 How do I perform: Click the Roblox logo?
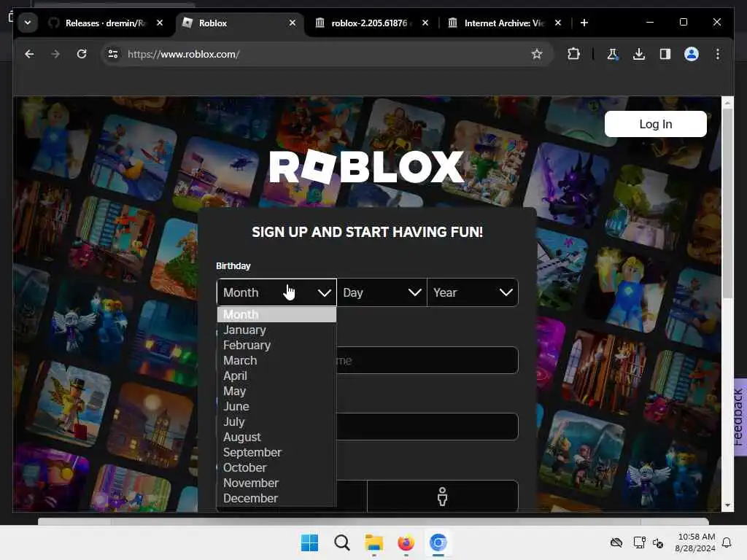[x=366, y=166]
